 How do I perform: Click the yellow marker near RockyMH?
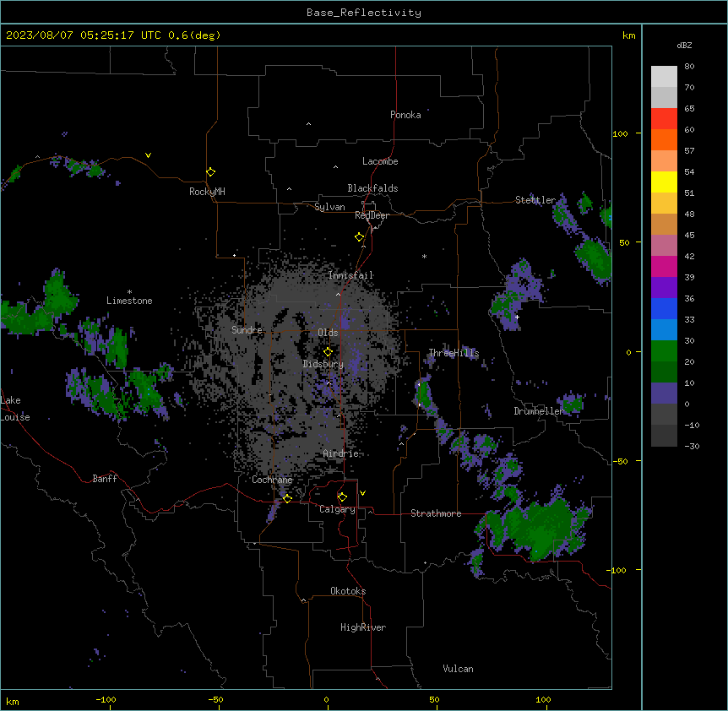(x=210, y=171)
